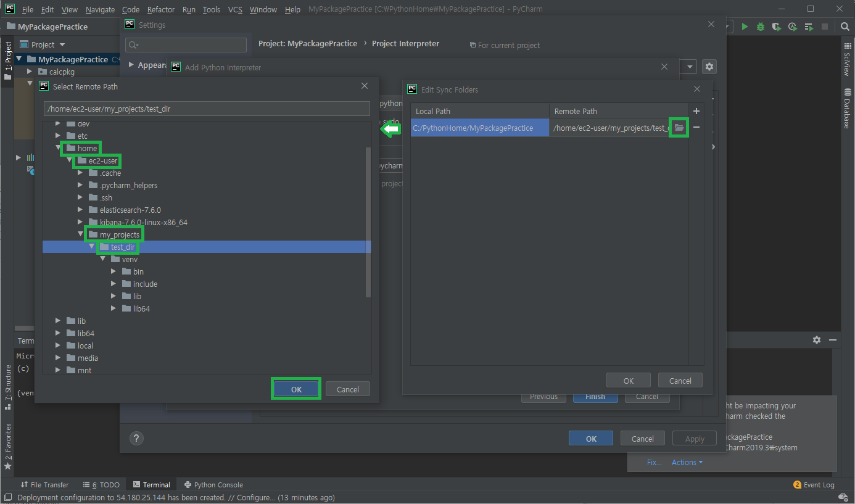Click the Concurrency Diagram run icon
Image resolution: width=855 pixels, height=504 pixels.
coord(808,27)
